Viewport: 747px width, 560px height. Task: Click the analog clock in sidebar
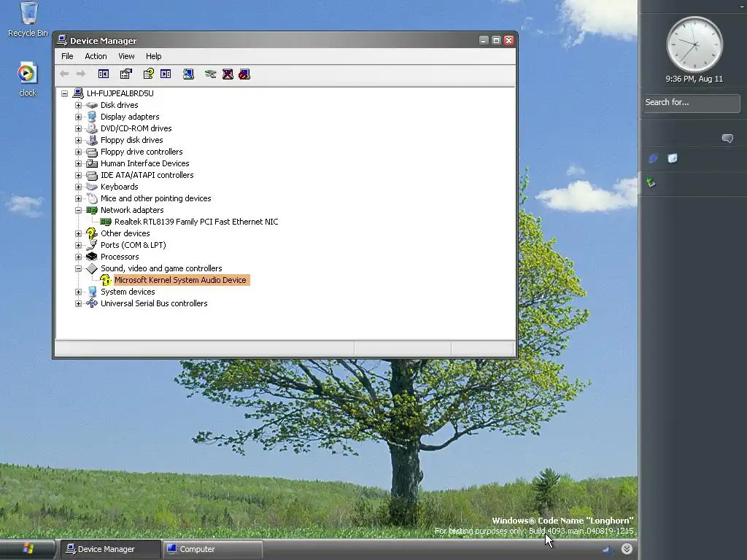coord(694,44)
